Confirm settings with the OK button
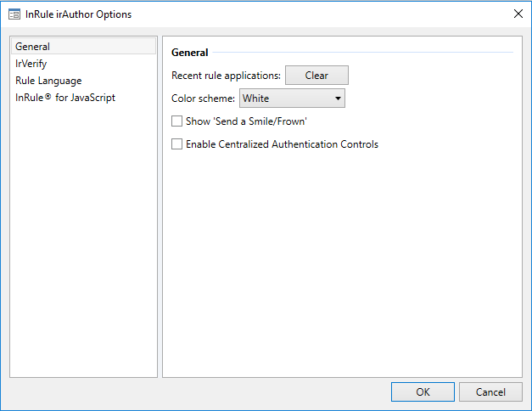Viewport: 532px width, 411px height. click(x=423, y=391)
